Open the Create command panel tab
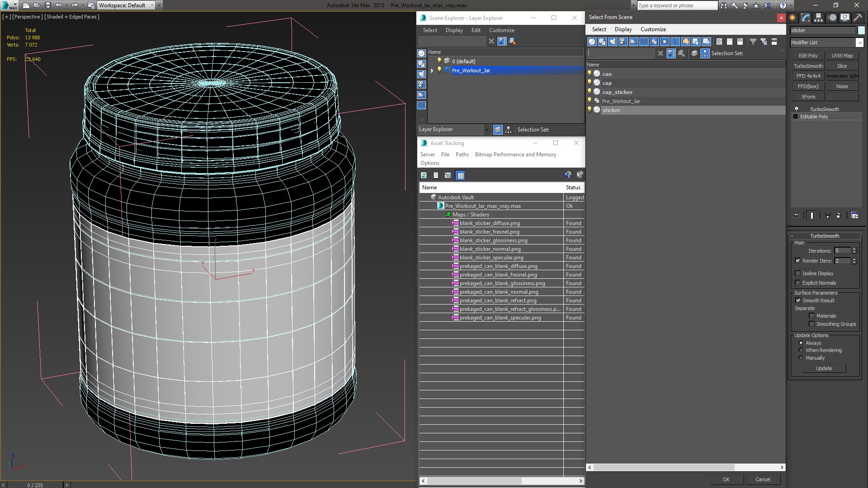Viewport: 868px width, 488px height. pyautogui.click(x=793, y=18)
